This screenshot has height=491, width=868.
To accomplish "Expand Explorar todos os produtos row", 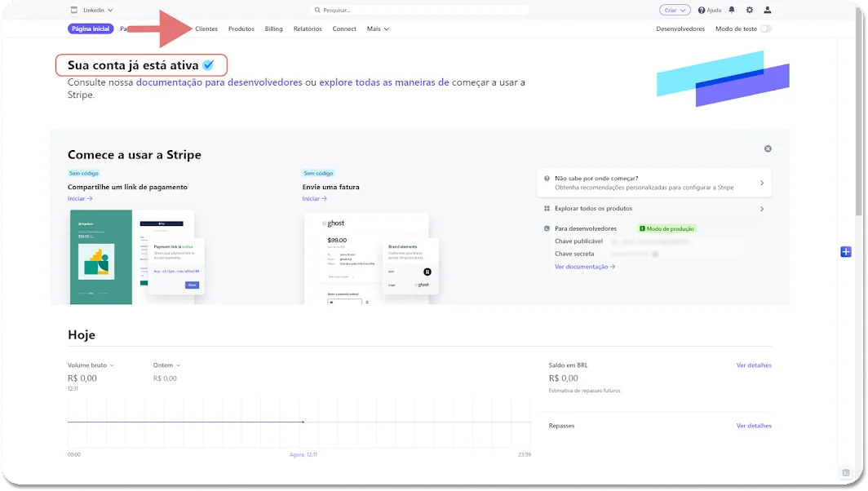I will [x=653, y=209].
